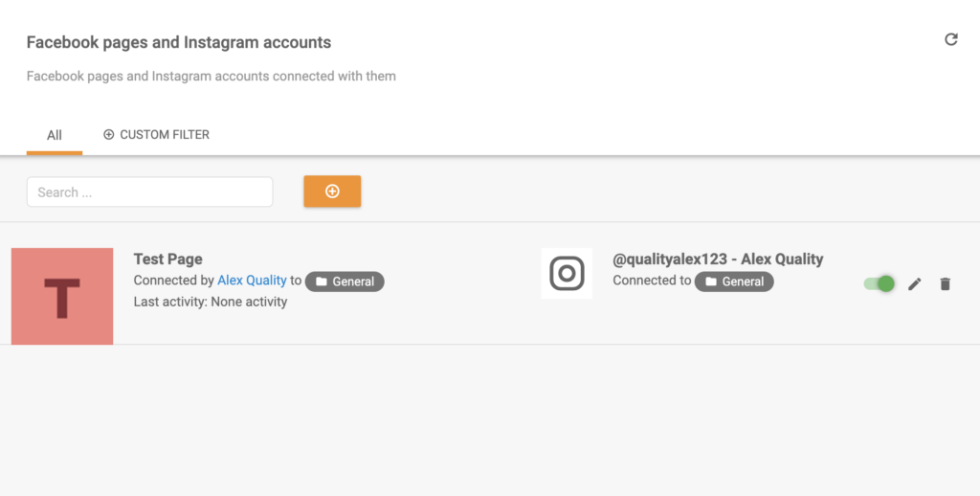Screen dimensions: 980x496
Task: Click the "Facebook pages and Instagram accounts" heading
Action: [x=178, y=42]
